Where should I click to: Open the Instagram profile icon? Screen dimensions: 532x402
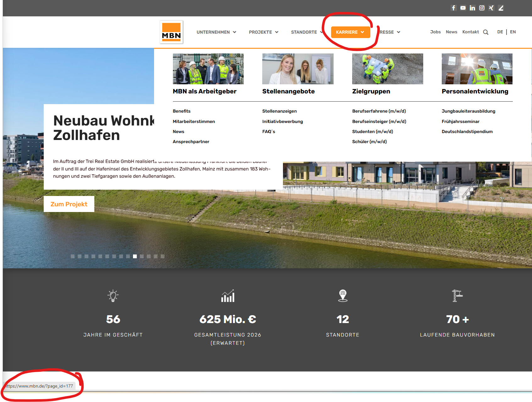pos(482,8)
